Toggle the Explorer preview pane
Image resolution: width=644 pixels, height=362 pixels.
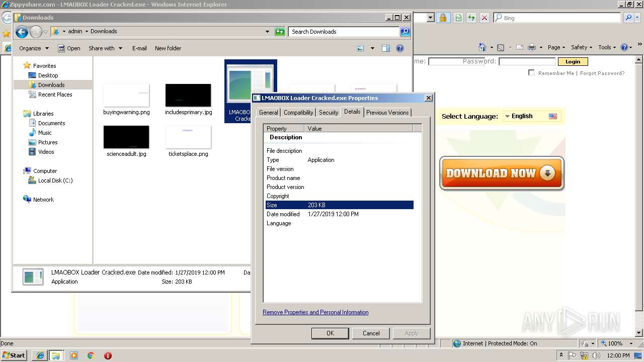pos(386,48)
